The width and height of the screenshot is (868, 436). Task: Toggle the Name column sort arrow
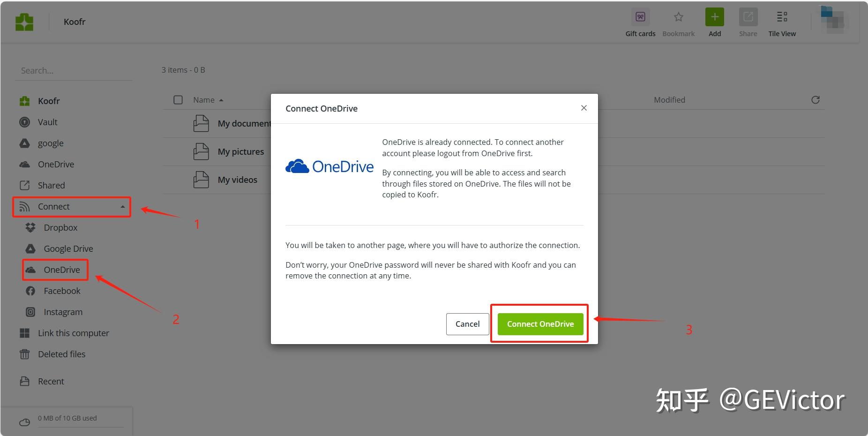[221, 99]
